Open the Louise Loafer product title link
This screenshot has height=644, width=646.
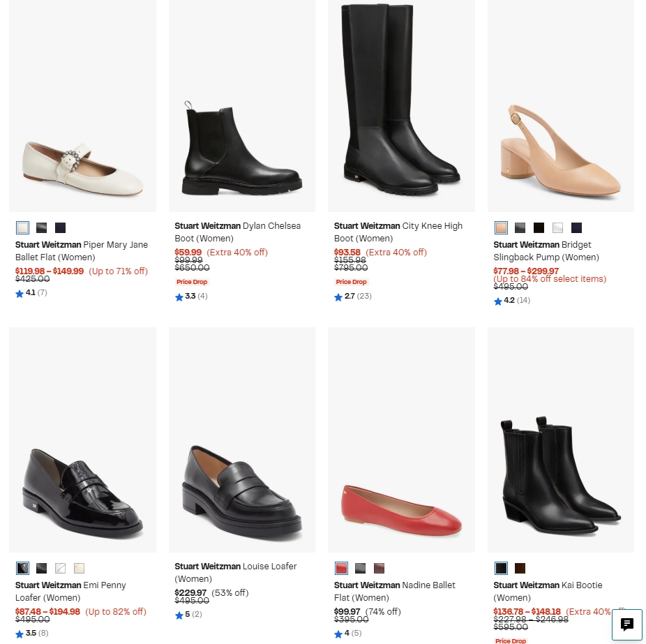[235, 573]
